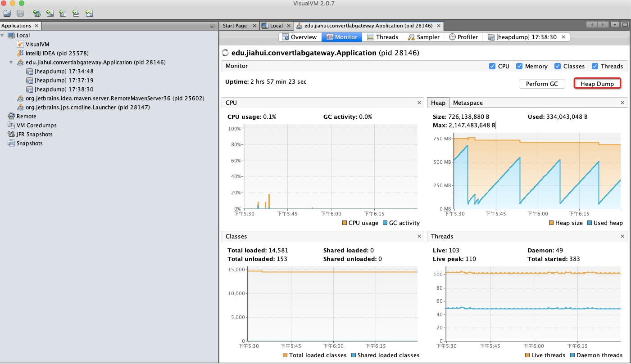Maximize the editor window area
The width and height of the screenshot is (631, 364).
click(x=625, y=25)
